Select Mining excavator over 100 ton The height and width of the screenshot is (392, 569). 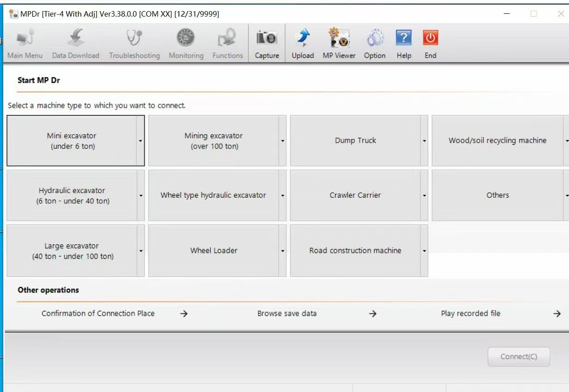213,141
